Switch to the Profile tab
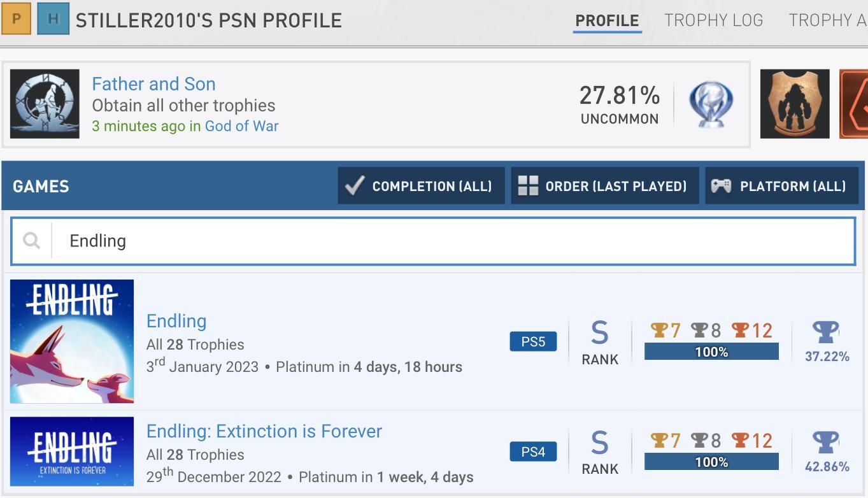The height and width of the screenshot is (498, 868). (607, 20)
